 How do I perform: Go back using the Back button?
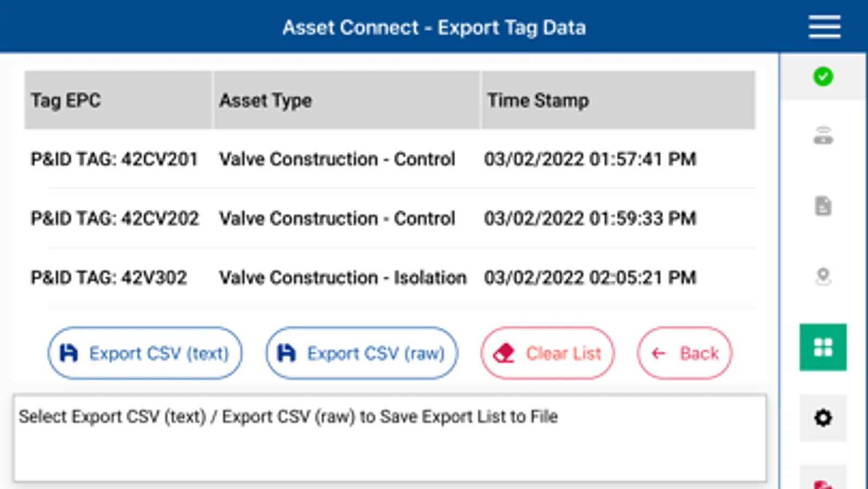(685, 353)
